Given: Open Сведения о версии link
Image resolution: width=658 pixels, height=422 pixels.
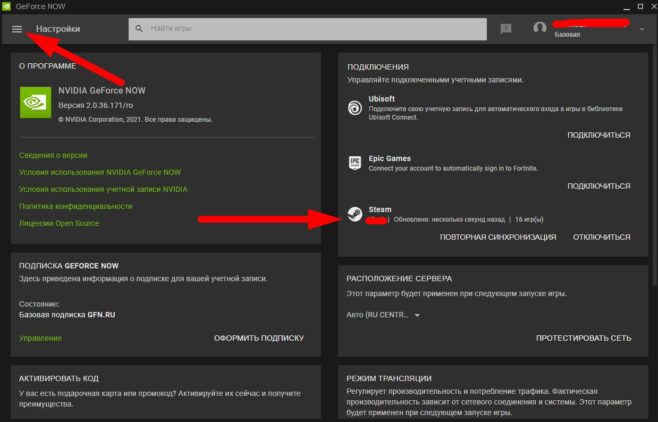Looking at the screenshot, I should [53, 156].
